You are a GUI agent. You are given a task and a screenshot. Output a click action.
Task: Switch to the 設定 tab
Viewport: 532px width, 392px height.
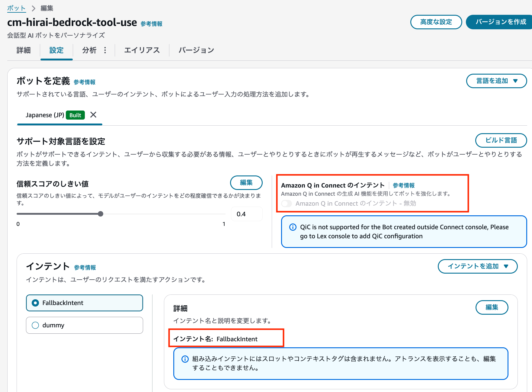tap(56, 50)
